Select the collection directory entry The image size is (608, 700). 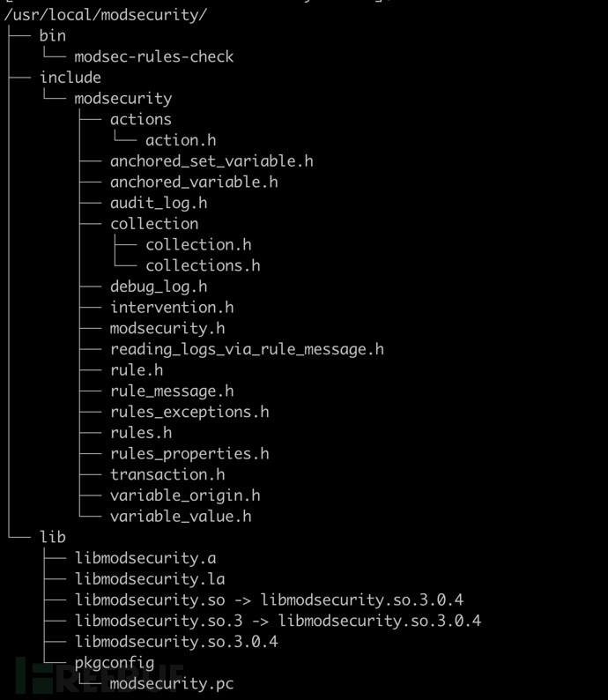[154, 224]
